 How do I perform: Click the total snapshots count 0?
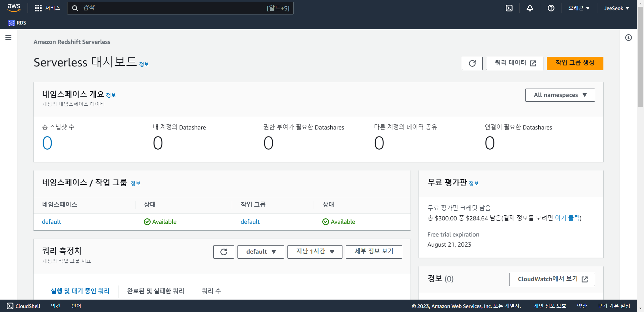click(x=47, y=143)
